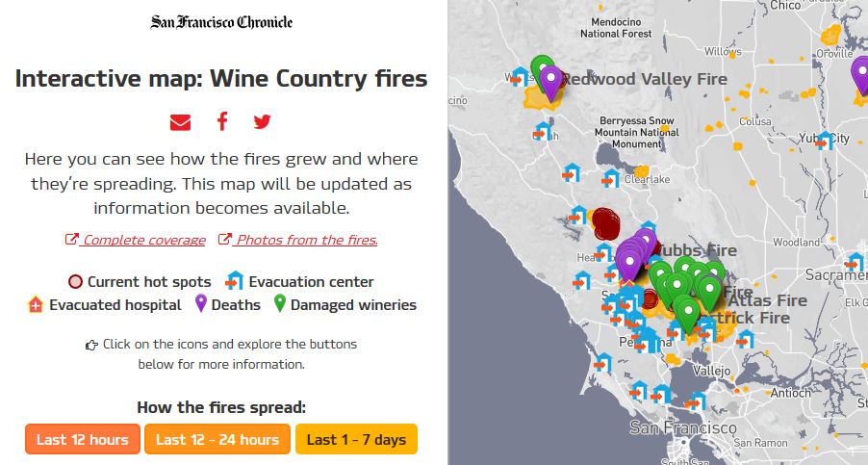The image size is (868, 465).
Task: Click the orange burn area near Oroville
Action: tap(829, 36)
